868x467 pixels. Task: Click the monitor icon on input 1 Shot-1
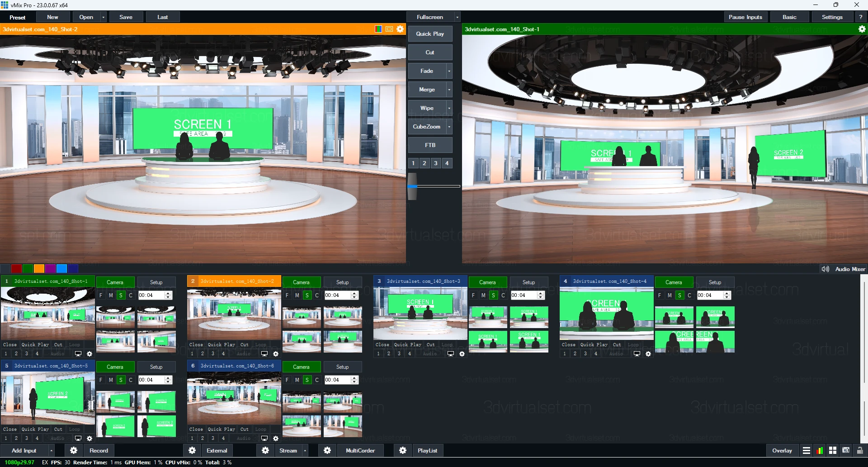pos(78,354)
